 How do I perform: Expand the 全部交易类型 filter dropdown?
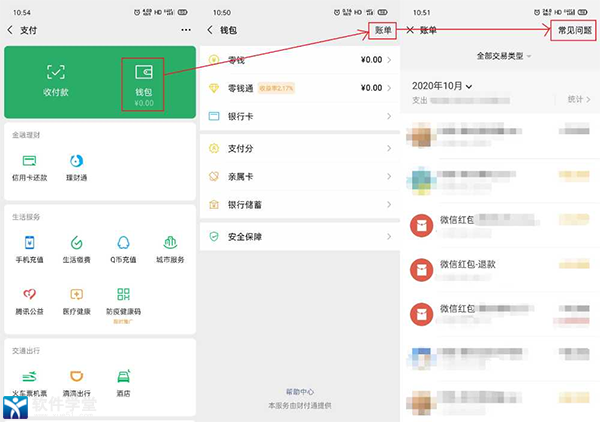click(504, 56)
